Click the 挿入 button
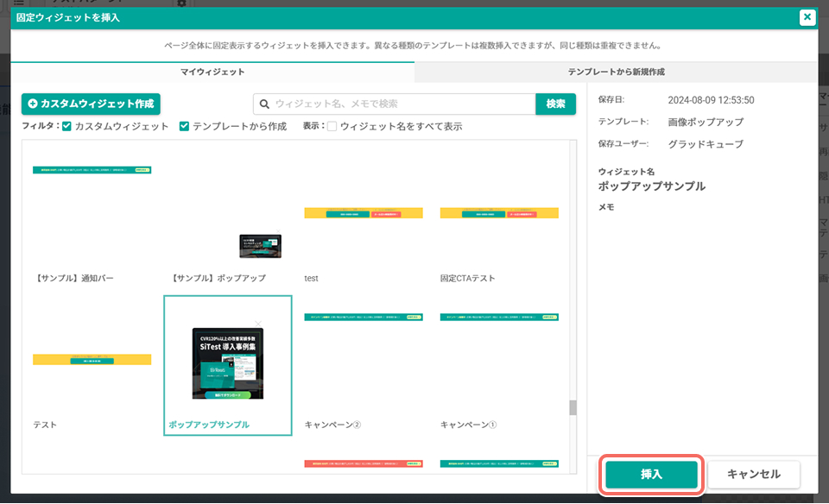The width and height of the screenshot is (829, 504). point(651,475)
